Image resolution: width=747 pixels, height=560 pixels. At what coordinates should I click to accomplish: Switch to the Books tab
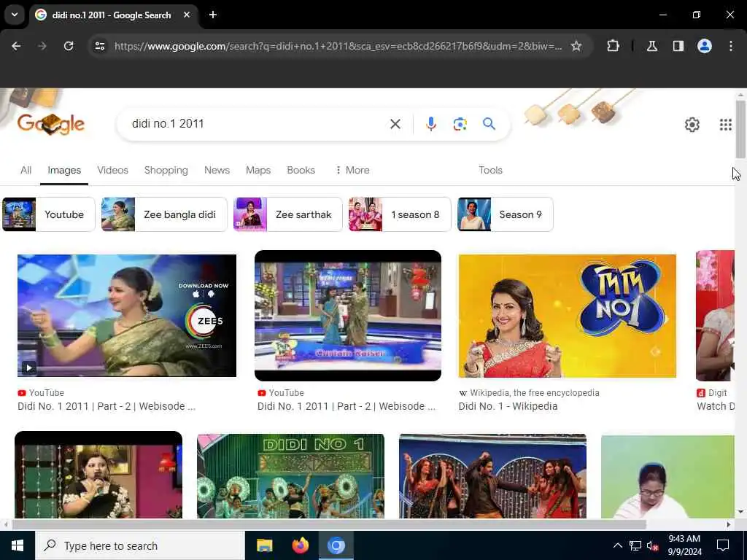coord(301,170)
